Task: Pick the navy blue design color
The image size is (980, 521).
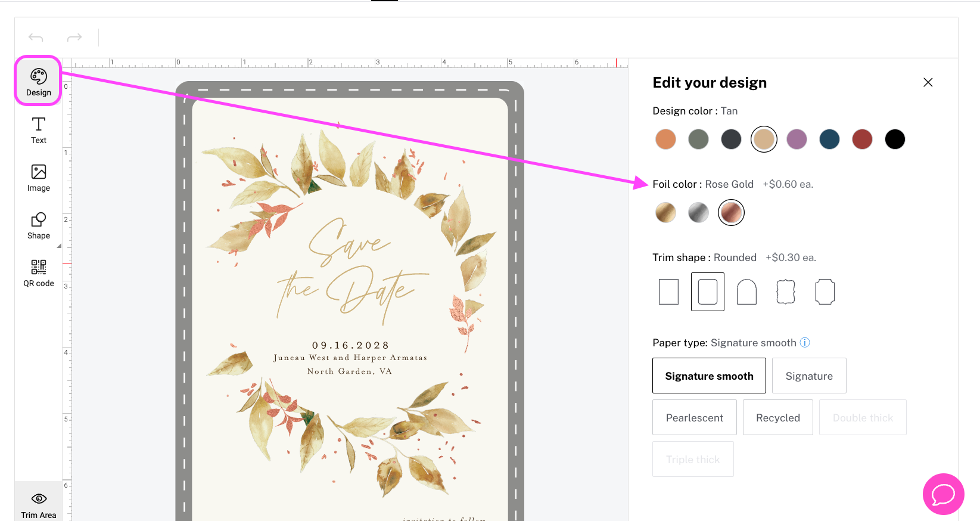Action: pos(829,139)
